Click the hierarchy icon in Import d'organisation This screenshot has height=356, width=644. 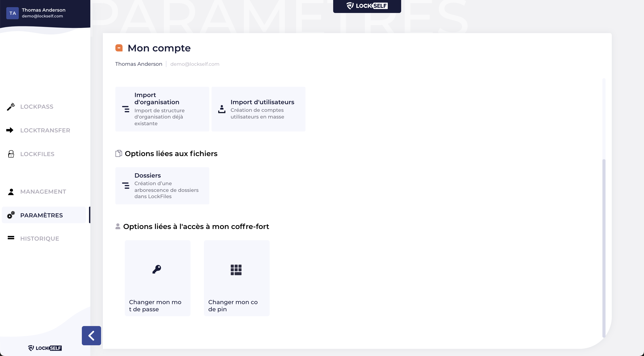click(125, 109)
